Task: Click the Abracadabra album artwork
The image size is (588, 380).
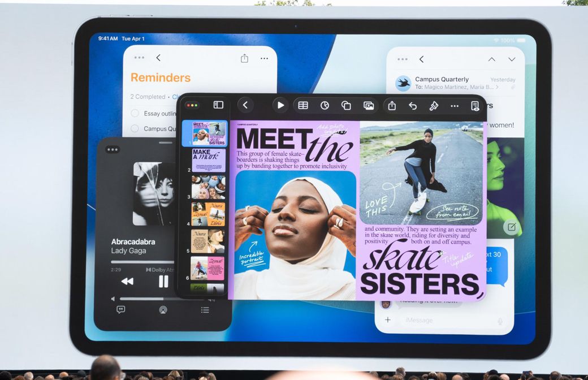Action: pyautogui.click(x=154, y=193)
